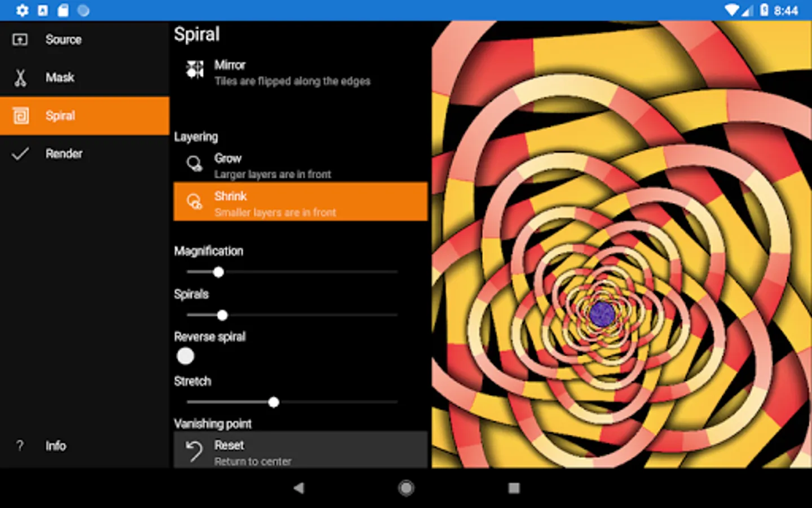Image resolution: width=812 pixels, height=508 pixels.
Task: Click the Shrink layering icon
Action: 195,202
